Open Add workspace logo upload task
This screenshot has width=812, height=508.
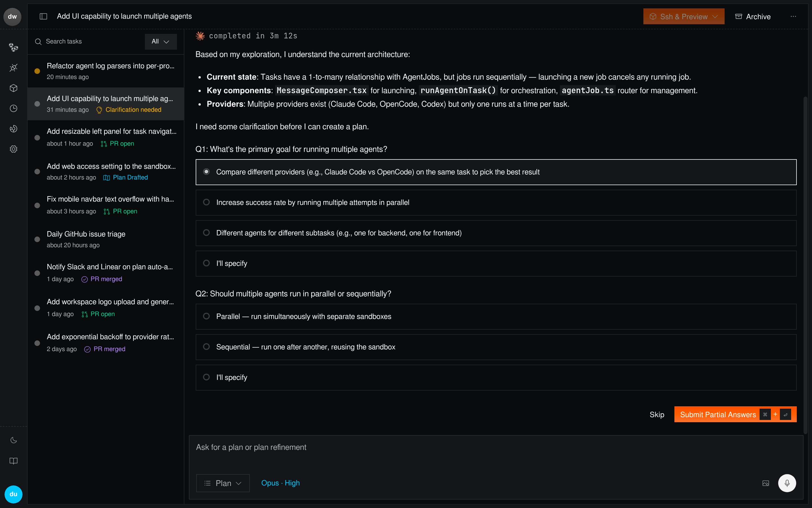click(x=106, y=308)
